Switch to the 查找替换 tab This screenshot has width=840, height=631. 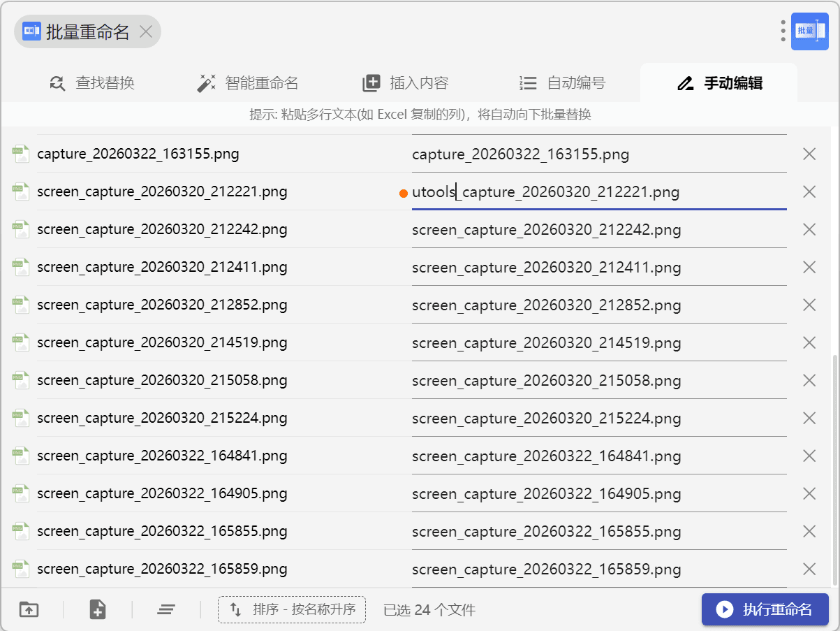click(91, 83)
